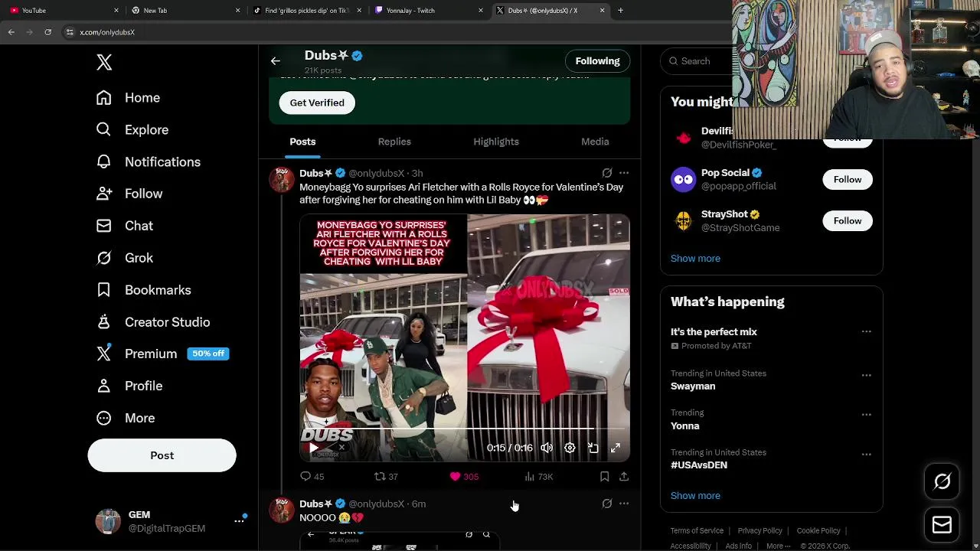Switch to the Media tab
Image resolution: width=980 pixels, height=551 pixels.
tap(595, 142)
